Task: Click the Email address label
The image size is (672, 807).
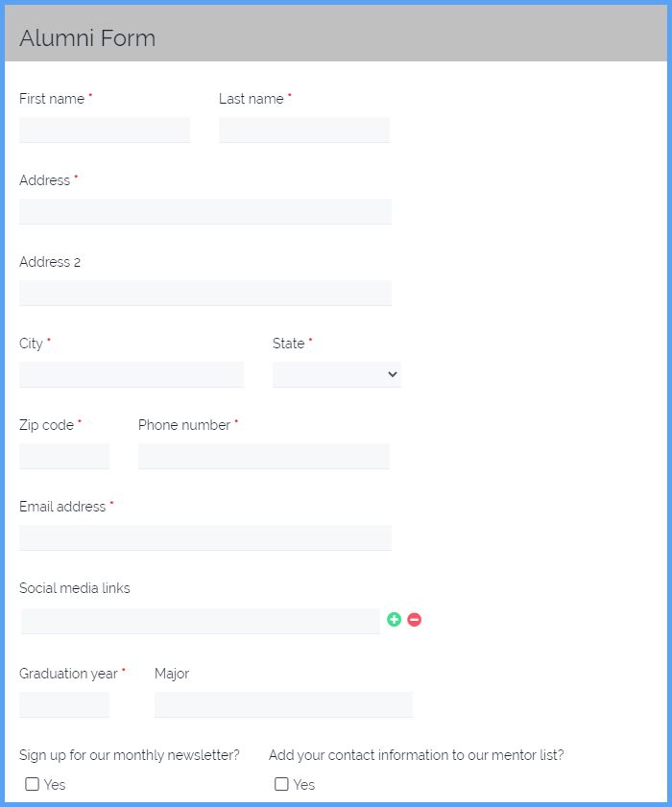Action: pyautogui.click(x=62, y=507)
